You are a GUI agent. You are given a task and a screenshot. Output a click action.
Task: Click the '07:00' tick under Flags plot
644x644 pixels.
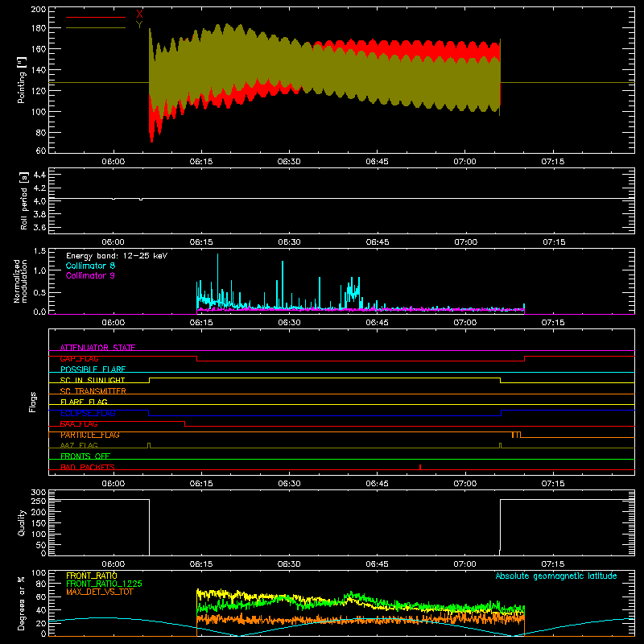click(x=465, y=484)
